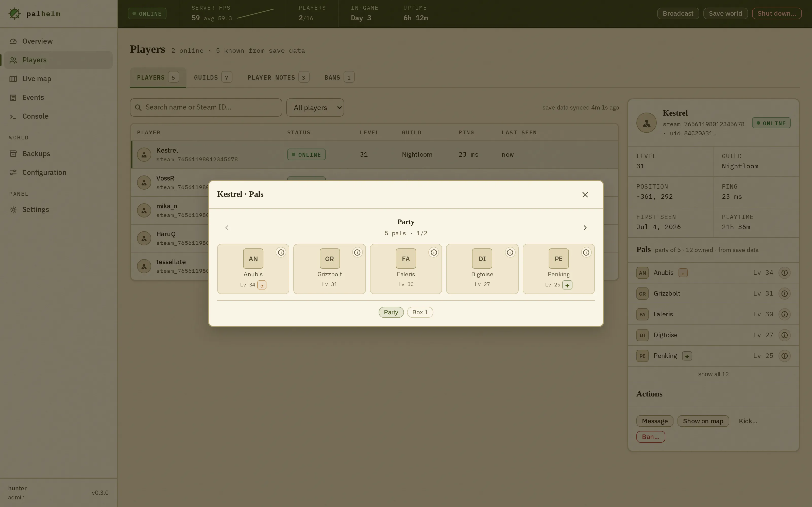This screenshot has width=812, height=507.
Task: Click the Save world button
Action: coord(725,13)
